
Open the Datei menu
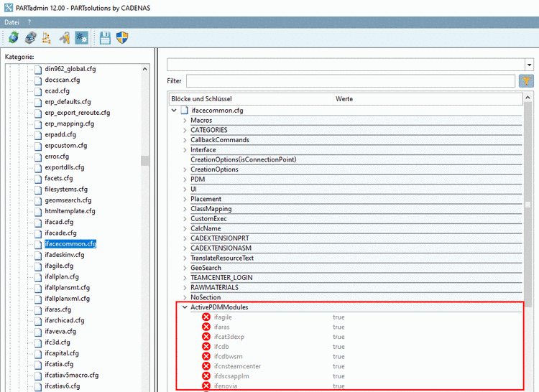pos(11,22)
